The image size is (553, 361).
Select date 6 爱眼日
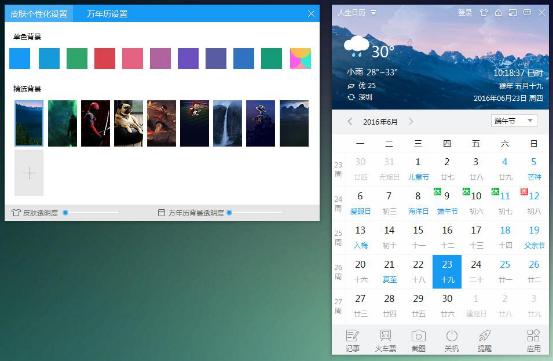(x=360, y=203)
